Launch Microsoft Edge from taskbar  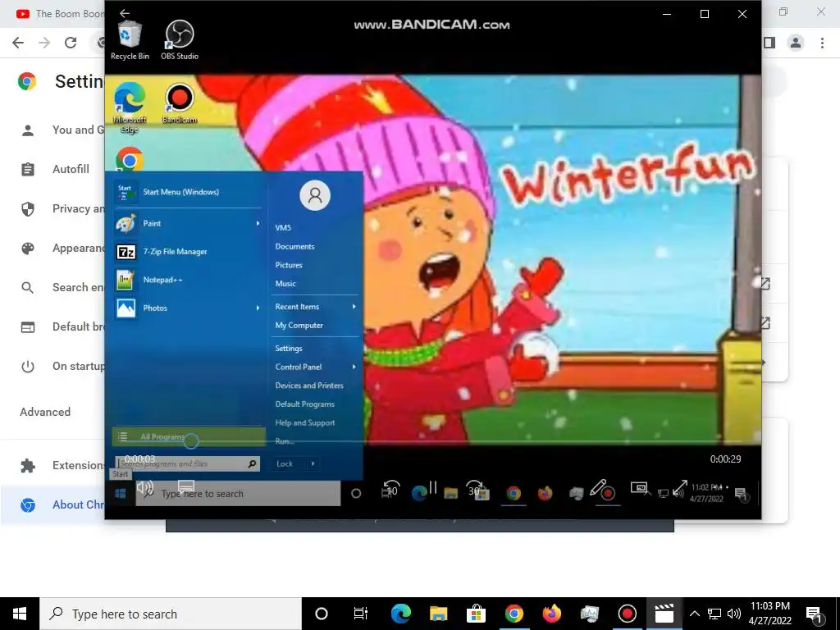coord(400,614)
